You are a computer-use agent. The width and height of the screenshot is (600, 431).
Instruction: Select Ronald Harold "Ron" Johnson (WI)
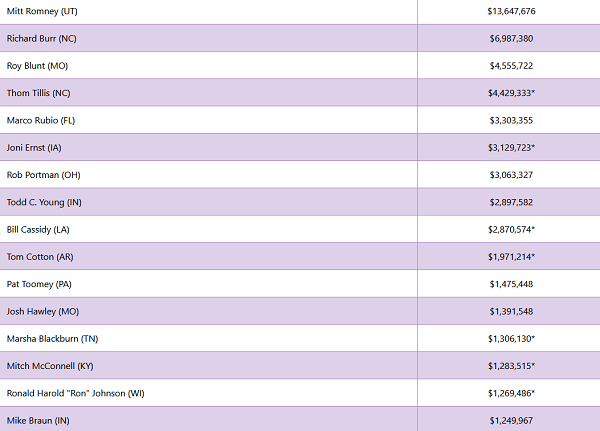click(75, 393)
